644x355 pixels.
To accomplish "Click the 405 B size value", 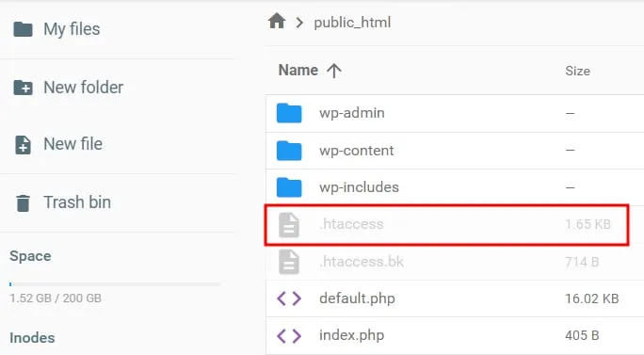I will 582,335.
